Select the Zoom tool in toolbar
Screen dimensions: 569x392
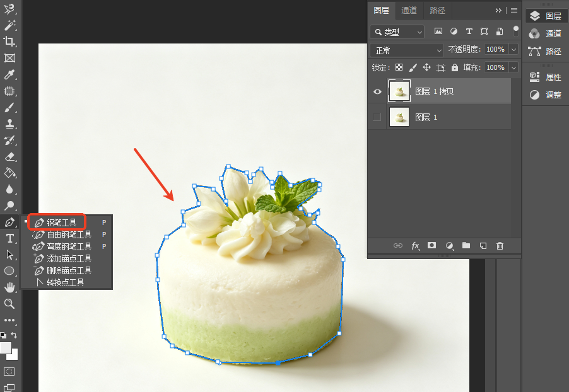click(9, 304)
